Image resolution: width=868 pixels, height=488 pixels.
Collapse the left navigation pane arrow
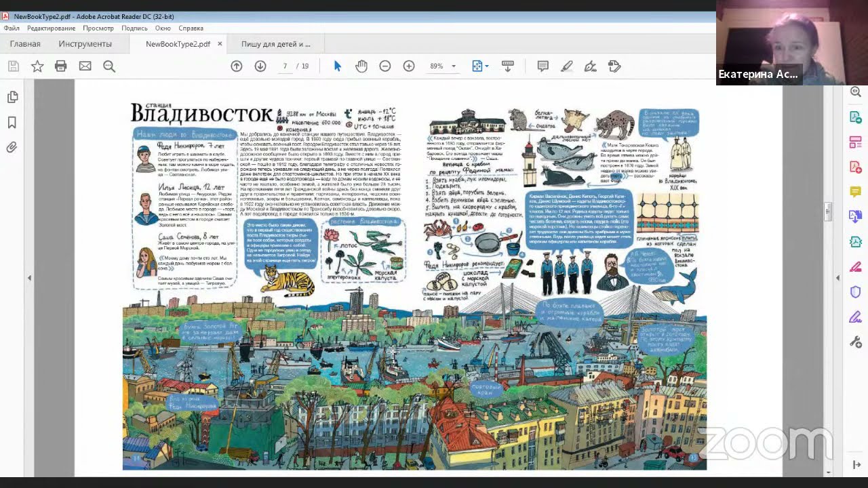click(29, 278)
